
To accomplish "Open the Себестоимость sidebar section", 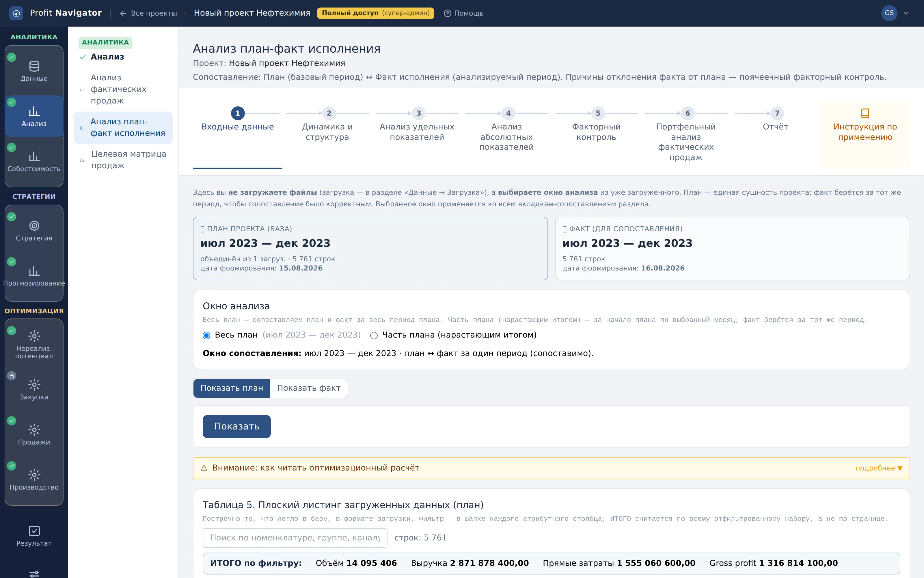I will click(x=34, y=161).
